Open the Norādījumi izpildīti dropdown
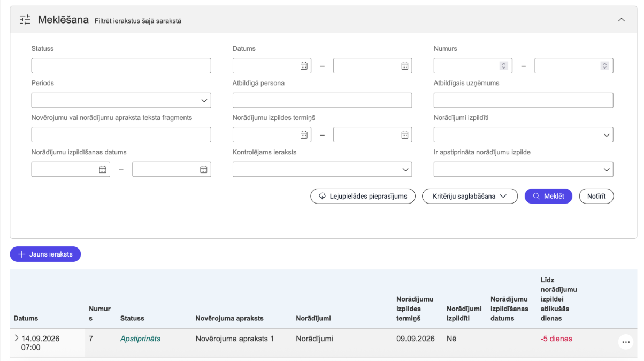Viewport: 644px width, 361px height. (523, 135)
